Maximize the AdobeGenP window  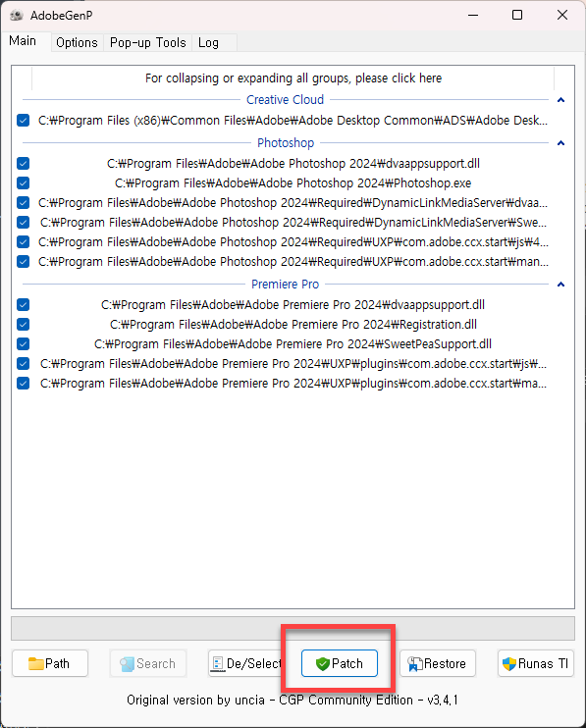[x=517, y=15]
